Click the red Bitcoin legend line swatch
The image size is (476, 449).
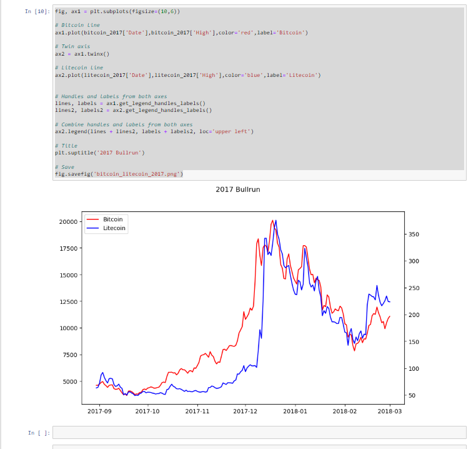click(93, 219)
